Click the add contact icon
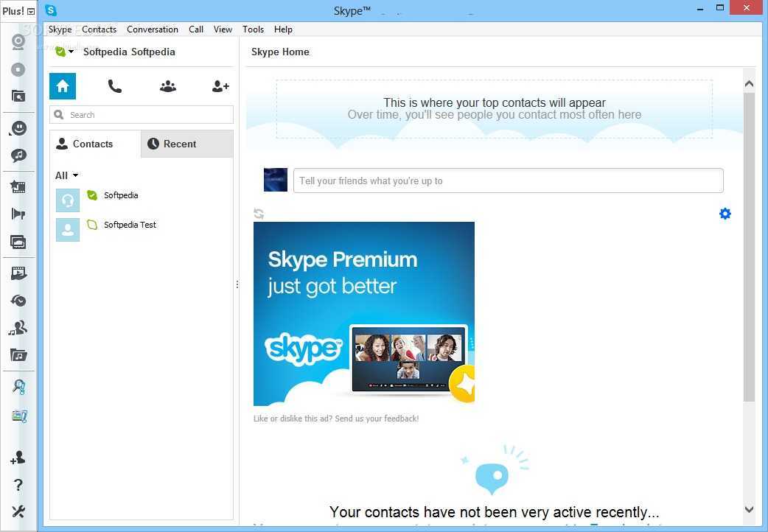The image size is (768, 532). [220, 86]
